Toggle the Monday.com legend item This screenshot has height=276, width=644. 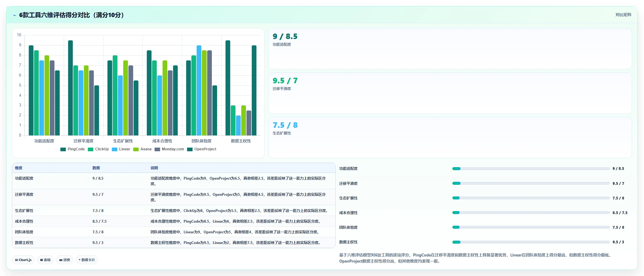point(169,149)
